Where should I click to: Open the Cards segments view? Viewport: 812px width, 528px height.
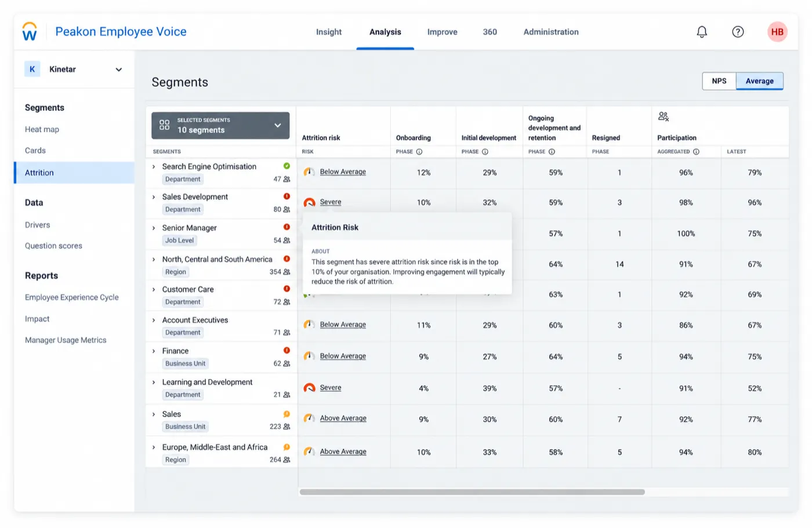pos(35,151)
